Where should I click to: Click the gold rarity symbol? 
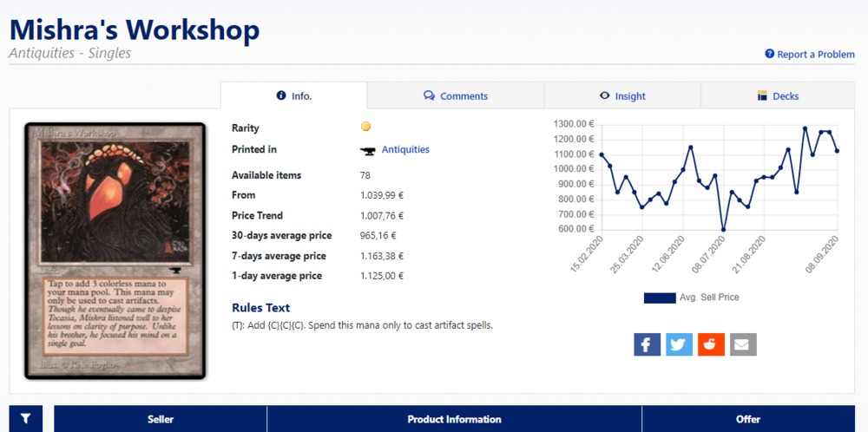pos(365,128)
